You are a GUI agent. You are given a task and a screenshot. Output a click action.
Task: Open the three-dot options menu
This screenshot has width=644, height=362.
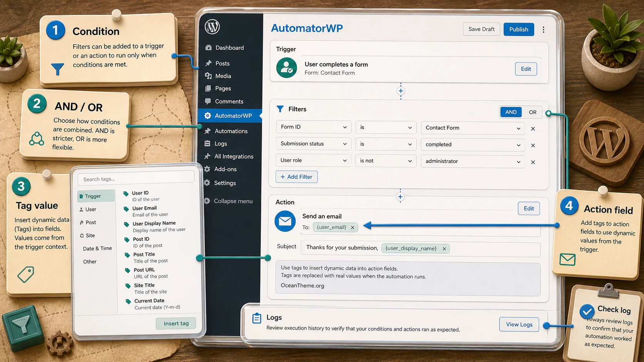(x=543, y=30)
